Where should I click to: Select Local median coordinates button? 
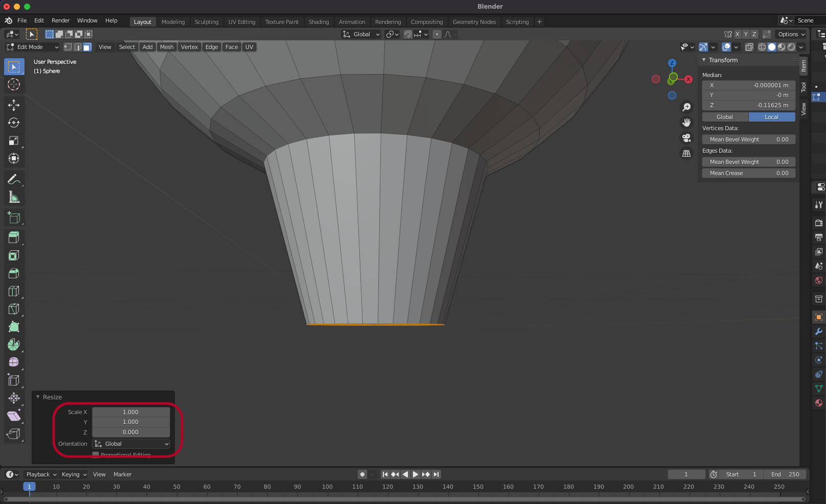772,117
